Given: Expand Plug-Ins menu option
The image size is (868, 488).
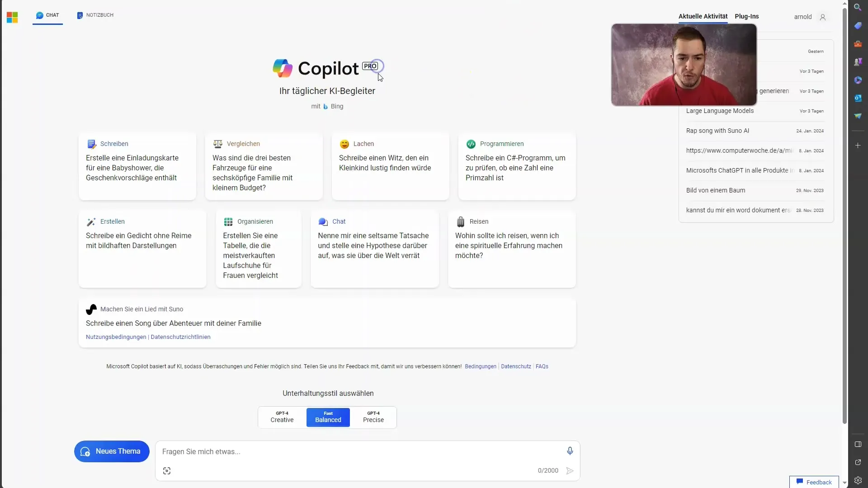Looking at the screenshot, I should pyautogui.click(x=747, y=16).
